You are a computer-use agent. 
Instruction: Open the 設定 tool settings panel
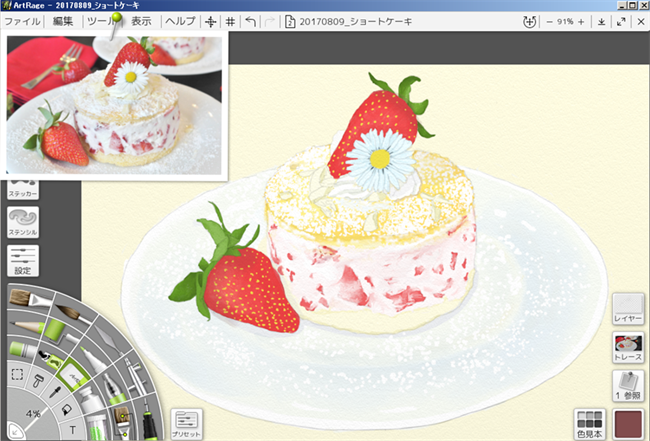pyautogui.click(x=23, y=261)
